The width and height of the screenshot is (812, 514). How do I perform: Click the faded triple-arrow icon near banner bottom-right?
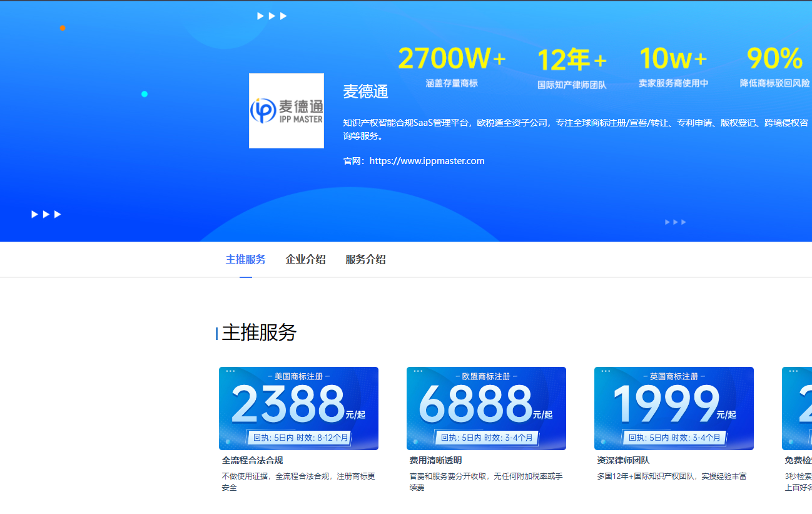[x=675, y=222]
